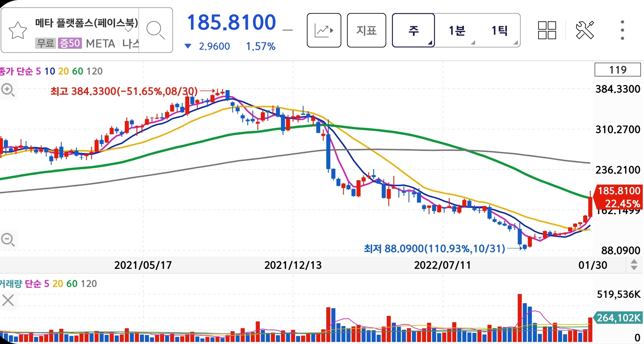Viewport: 644px width, 344px height.
Task: Expand the stock name dropdown chevron
Action: click(x=128, y=30)
